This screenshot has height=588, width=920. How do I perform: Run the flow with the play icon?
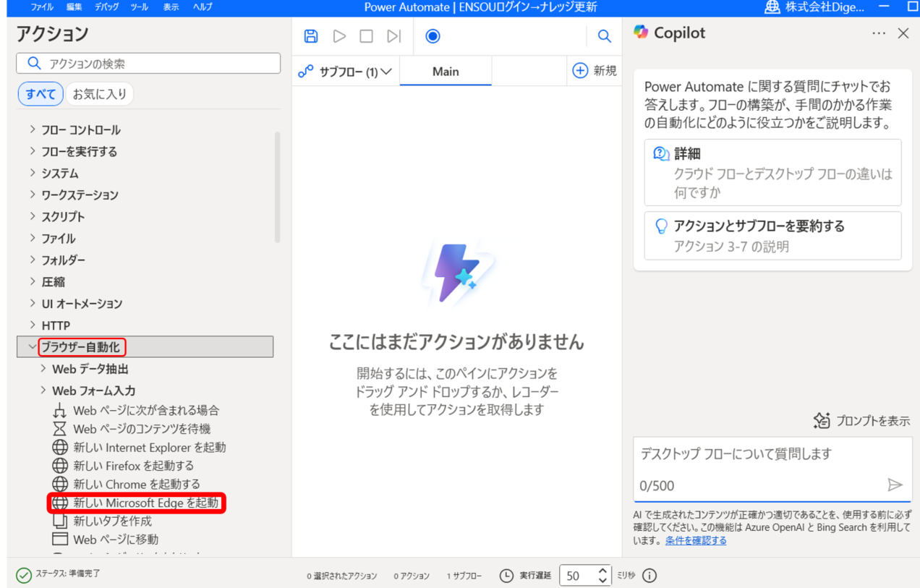click(x=339, y=36)
